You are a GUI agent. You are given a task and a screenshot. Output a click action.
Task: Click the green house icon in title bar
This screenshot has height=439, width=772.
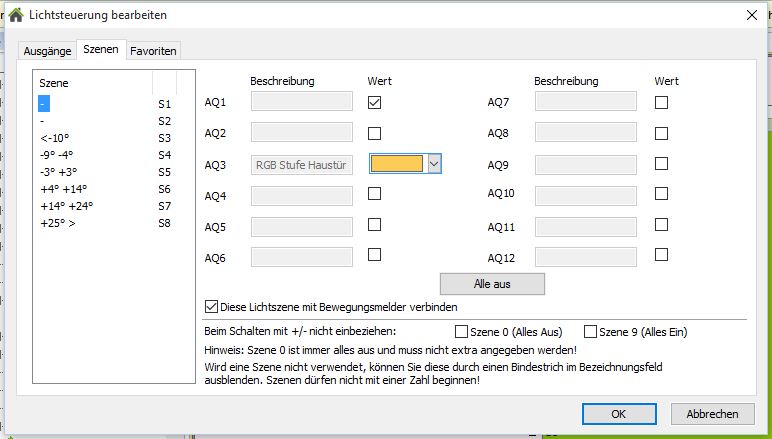[x=15, y=15]
